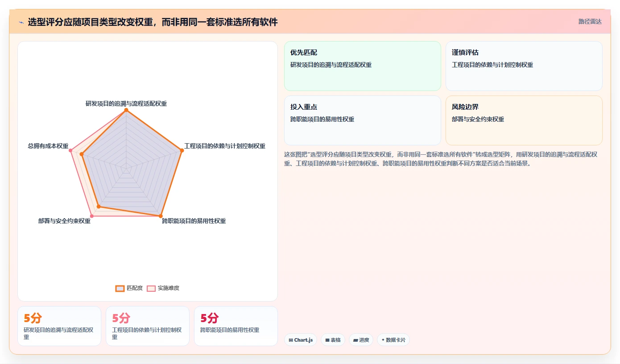Select the Chart.js tag chip
Viewport: 620px width, 364px height.
click(301, 340)
